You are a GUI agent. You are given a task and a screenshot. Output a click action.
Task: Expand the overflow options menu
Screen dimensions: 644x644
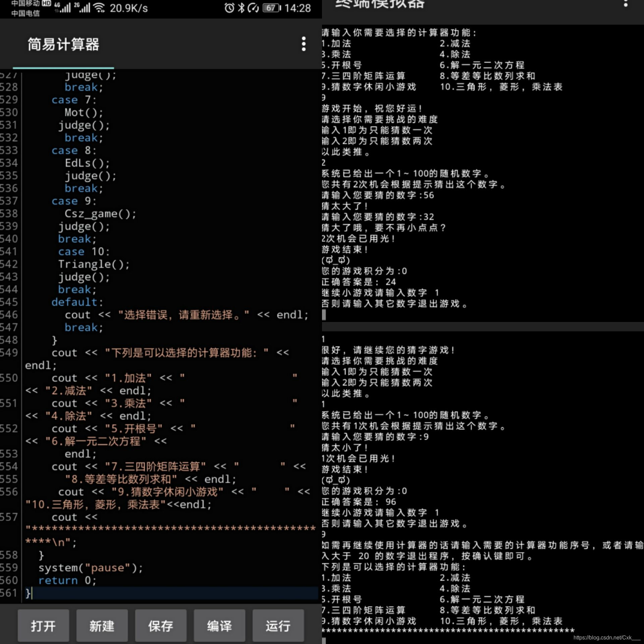(x=304, y=44)
